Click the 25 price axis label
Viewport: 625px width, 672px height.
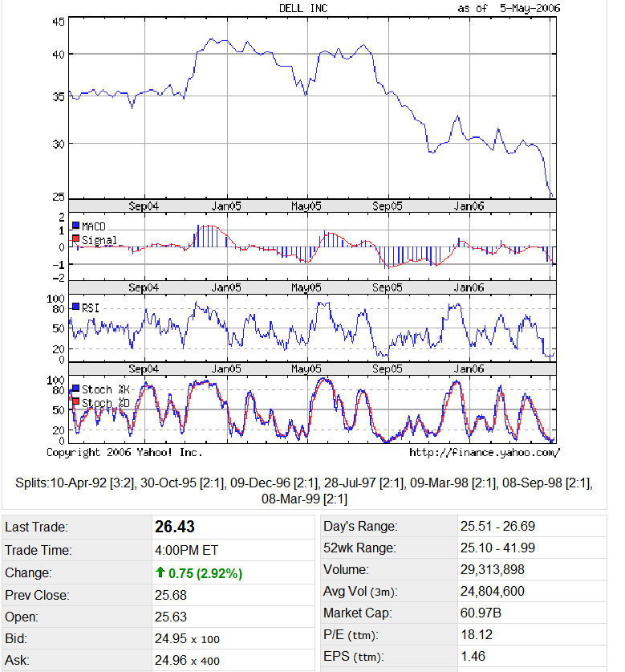point(59,197)
